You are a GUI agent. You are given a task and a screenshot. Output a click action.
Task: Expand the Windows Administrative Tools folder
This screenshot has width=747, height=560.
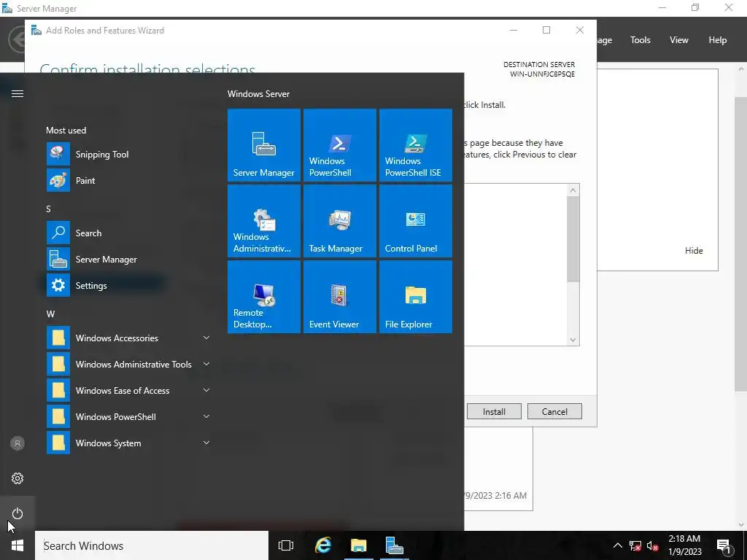[x=128, y=364]
